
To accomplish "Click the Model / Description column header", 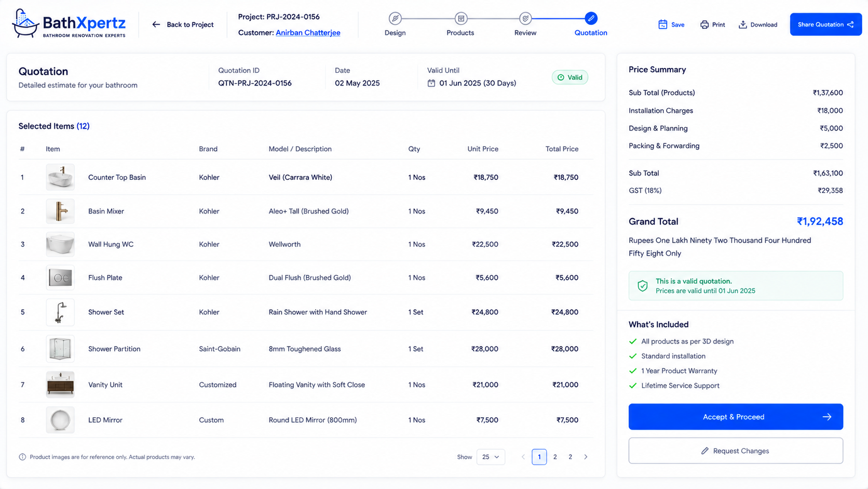I will point(300,149).
